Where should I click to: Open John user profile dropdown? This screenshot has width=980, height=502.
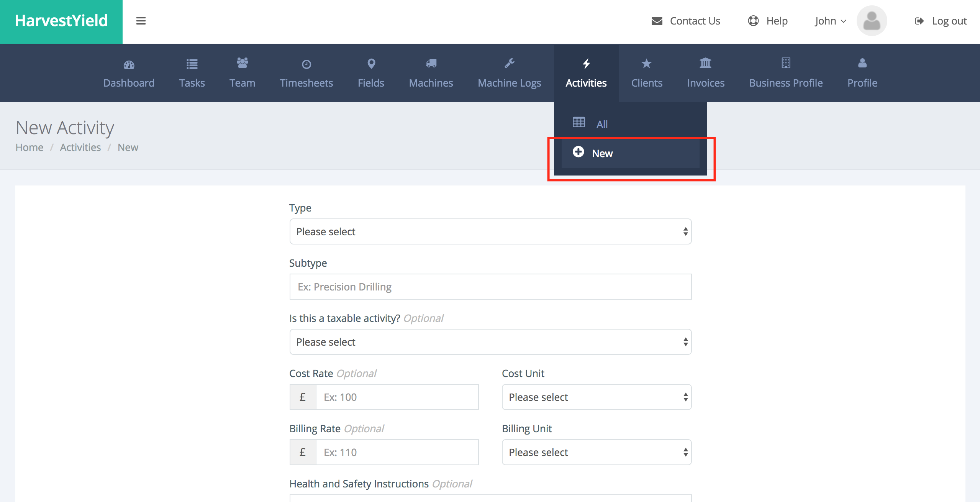[x=829, y=20]
